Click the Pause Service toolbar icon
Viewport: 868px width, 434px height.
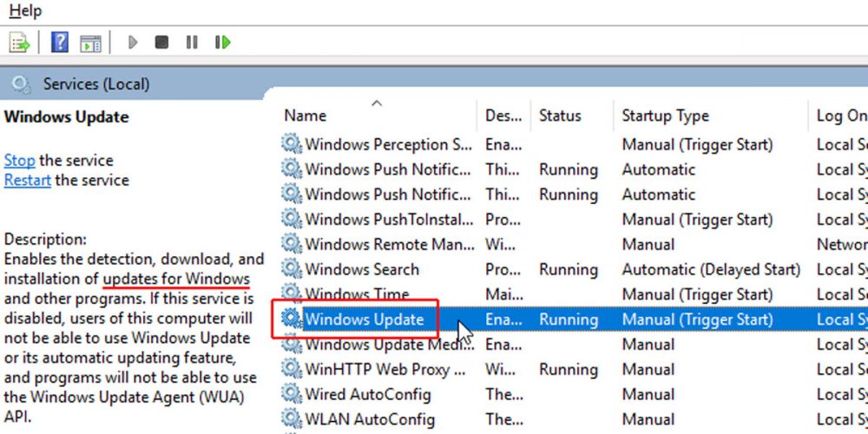coord(192,42)
